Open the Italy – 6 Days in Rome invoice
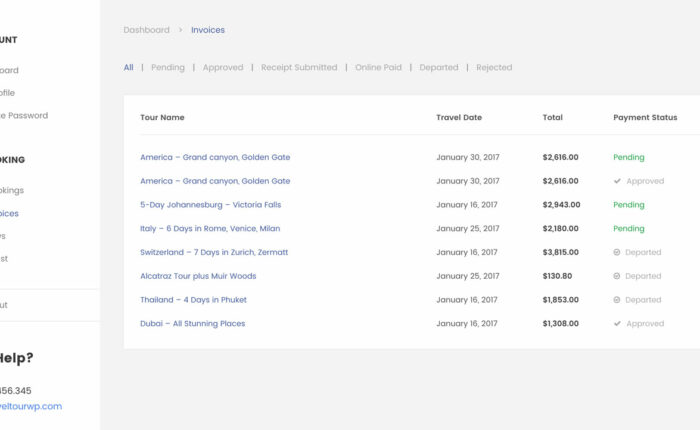Viewport: 700px width, 430px height. pyautogui.click(x=210, y=229)
